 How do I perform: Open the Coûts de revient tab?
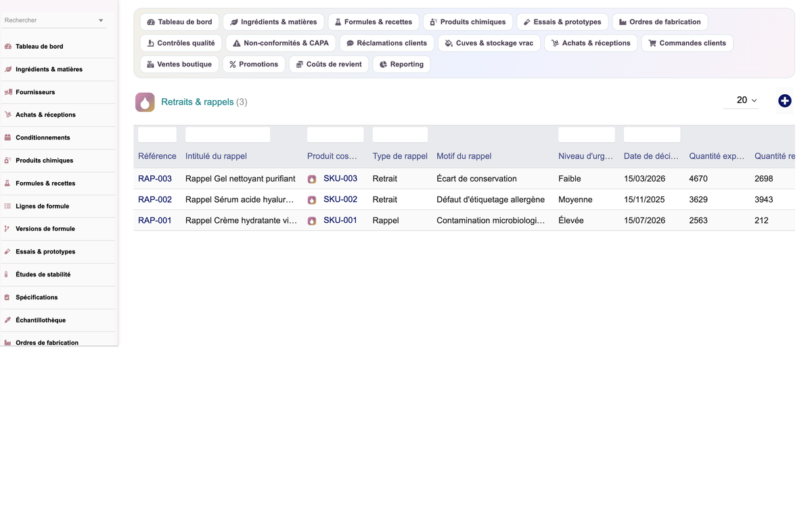(x=329, y=64)
